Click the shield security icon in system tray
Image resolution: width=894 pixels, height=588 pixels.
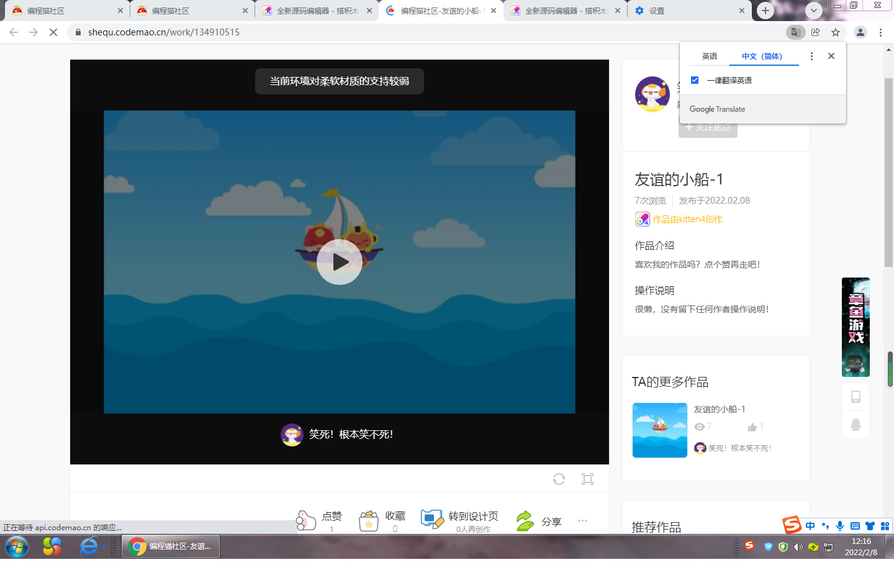coord(783,547)
